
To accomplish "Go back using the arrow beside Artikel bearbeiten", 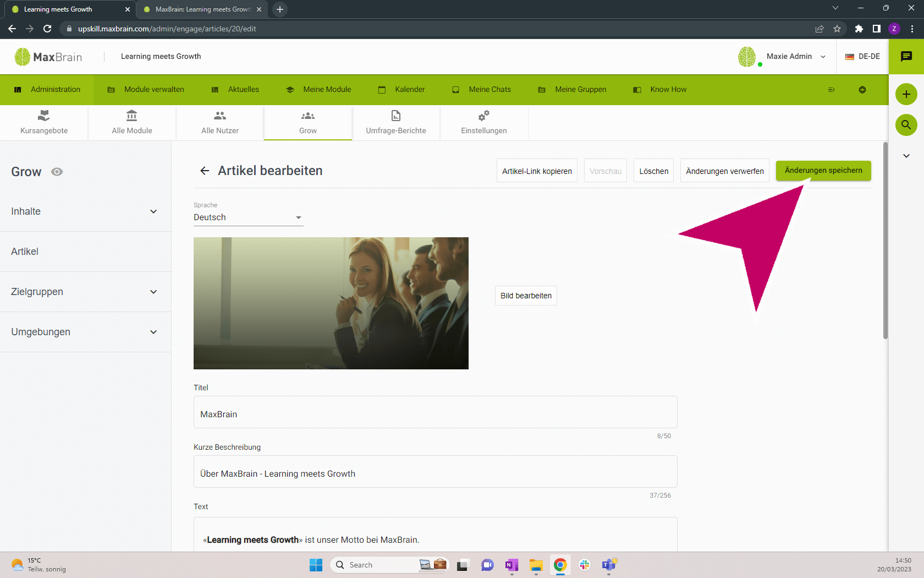I will (x=205, y=171).
